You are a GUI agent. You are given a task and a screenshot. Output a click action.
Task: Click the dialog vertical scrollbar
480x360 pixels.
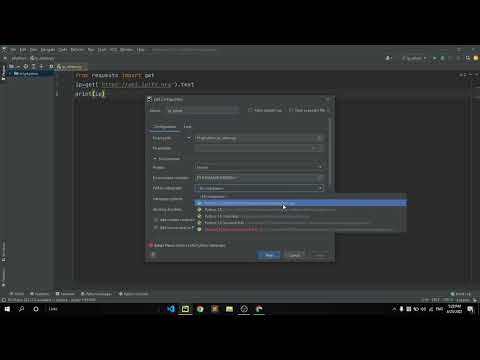[x=330, y=150]
